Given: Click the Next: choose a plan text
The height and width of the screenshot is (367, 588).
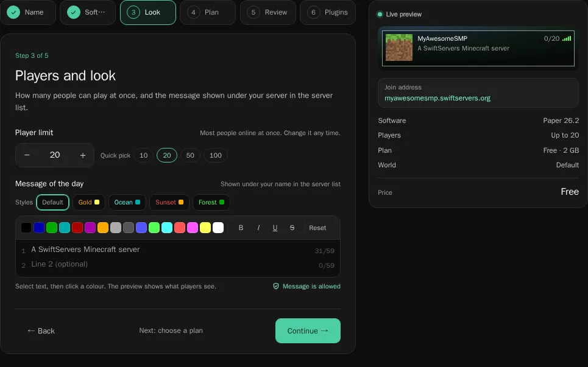Looking at the screenshot, I should 171,330.
